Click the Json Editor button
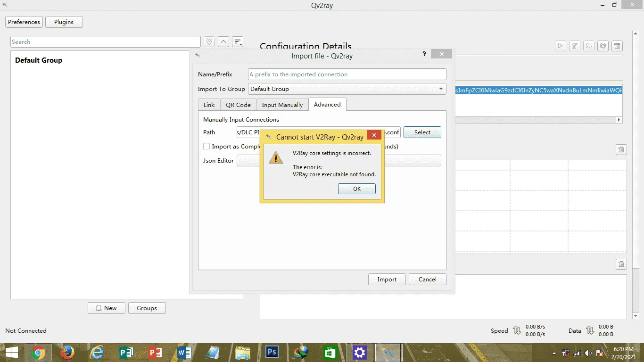 pos(339,161)
